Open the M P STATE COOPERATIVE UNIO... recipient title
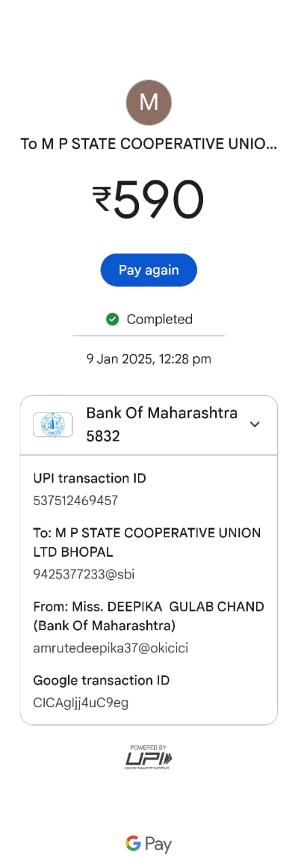 pyautogui.click(x=149, y=144)
